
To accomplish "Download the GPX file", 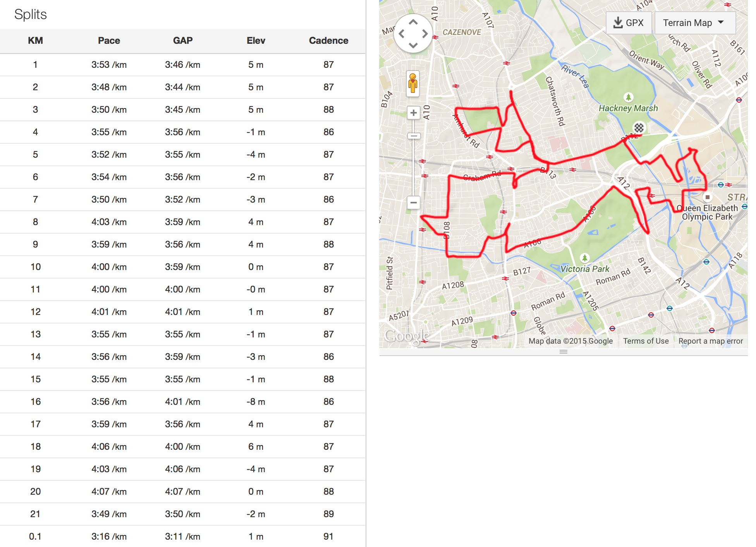I will pos(628,23).
